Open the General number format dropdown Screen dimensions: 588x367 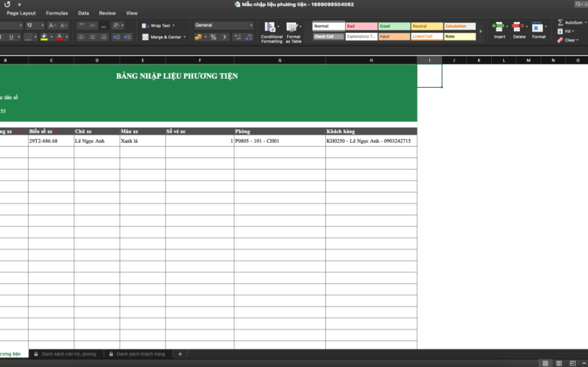point(223,25)
